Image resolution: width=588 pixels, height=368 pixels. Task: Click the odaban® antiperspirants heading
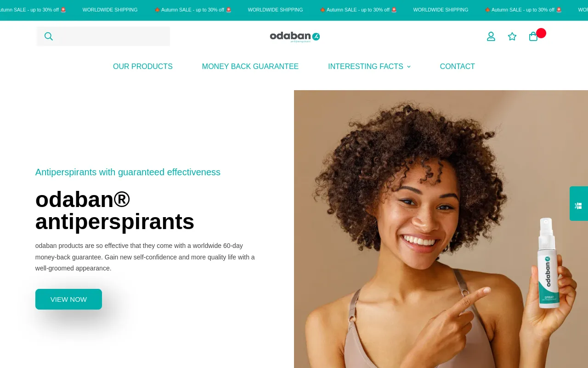point(115,210)
